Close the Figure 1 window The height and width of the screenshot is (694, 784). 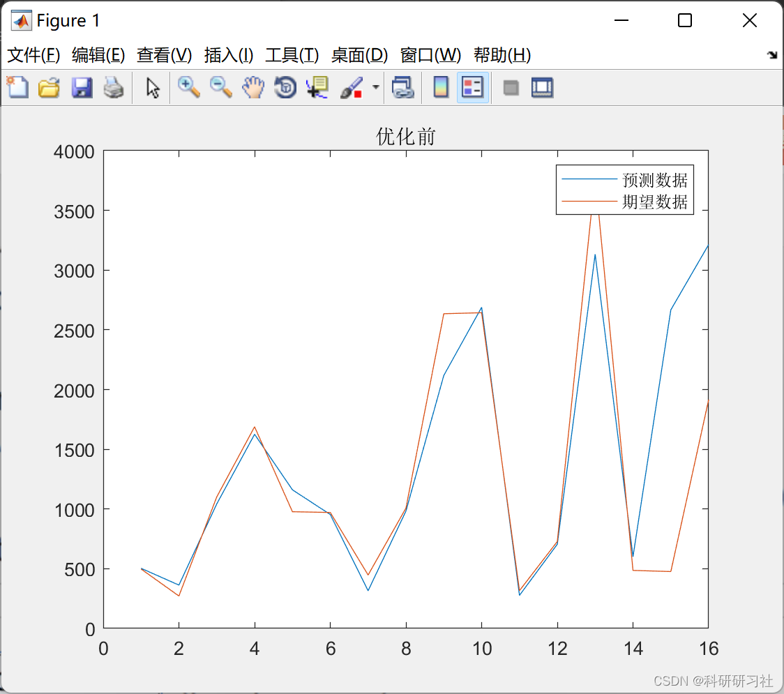click(750, 20)
